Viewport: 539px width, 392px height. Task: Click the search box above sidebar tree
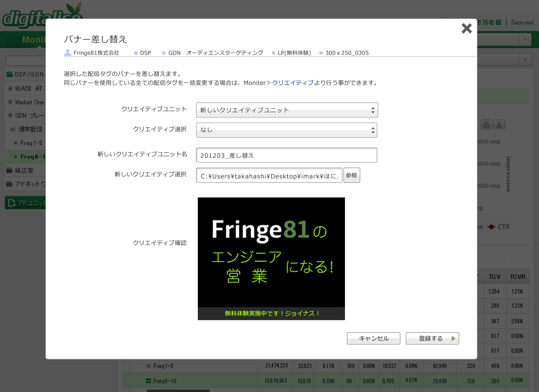pyautogui.click(x=26, y=60)
